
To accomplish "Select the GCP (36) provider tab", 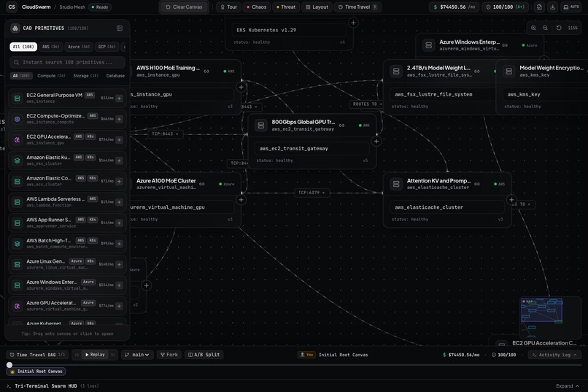I will [x=107, y=47].
